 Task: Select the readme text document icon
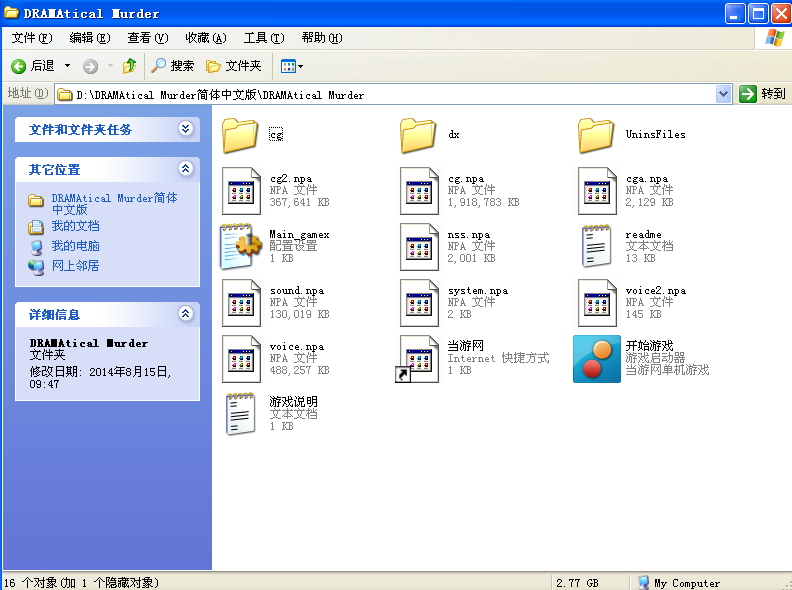[596, 246]
